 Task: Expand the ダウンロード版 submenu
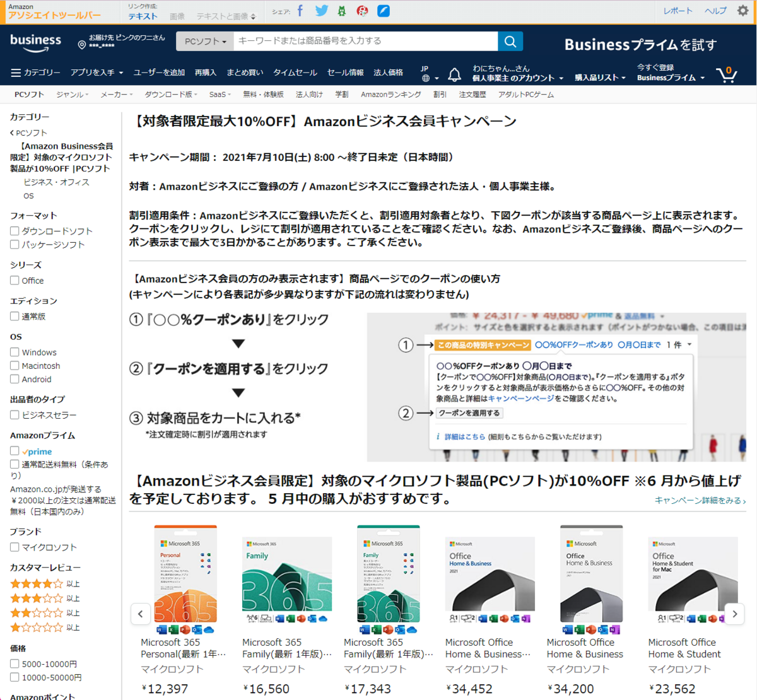pos(171,95)
